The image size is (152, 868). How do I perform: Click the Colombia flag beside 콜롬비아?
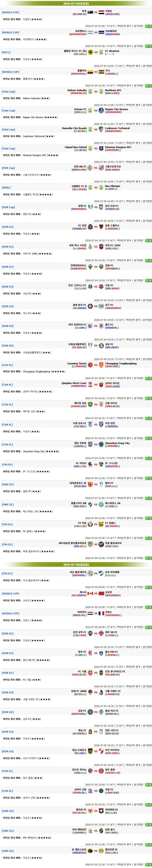pos(90,72)
